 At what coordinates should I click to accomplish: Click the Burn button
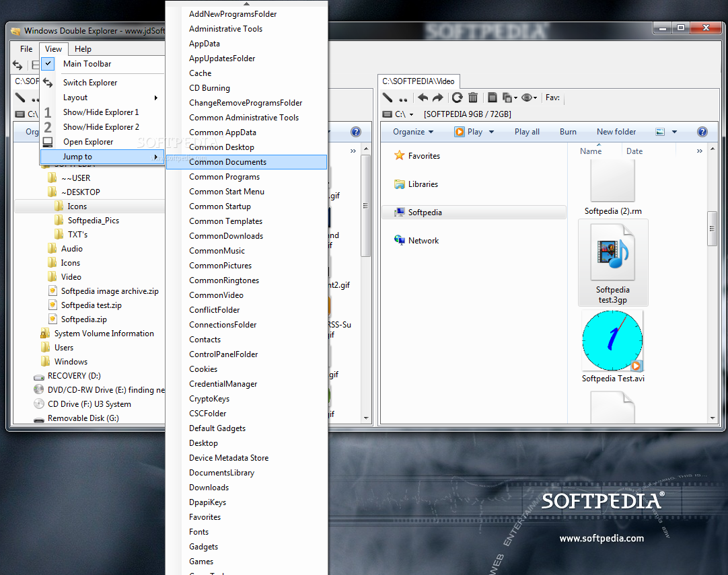(568, 132)
